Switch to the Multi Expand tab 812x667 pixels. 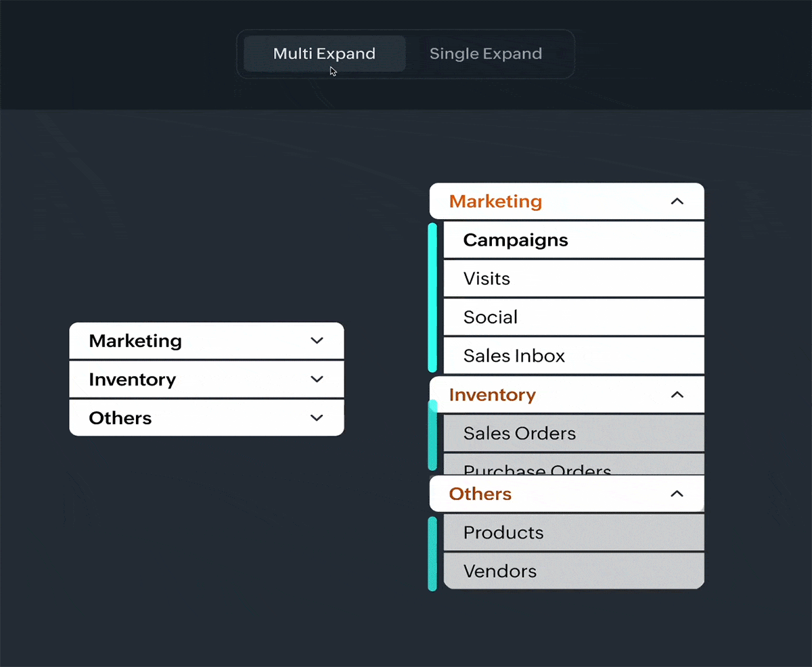tap(324, 54)
